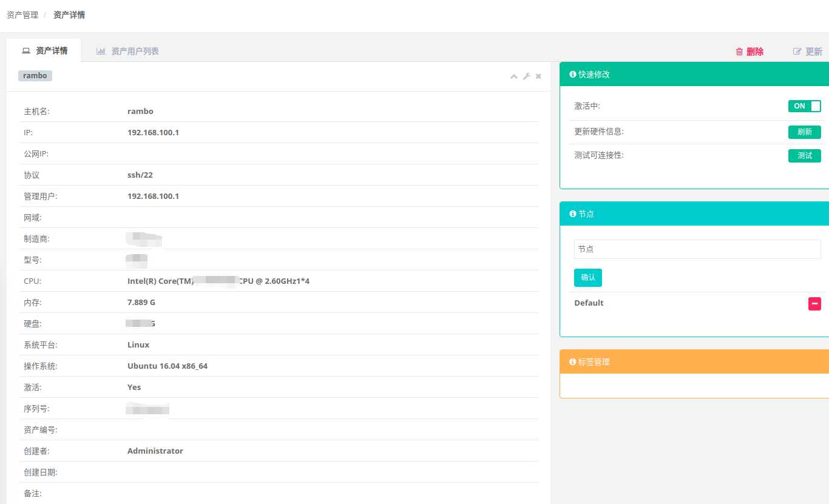Click the 更新 update link
The height and width of the screenshot is (504, 829).
[808, 52]
